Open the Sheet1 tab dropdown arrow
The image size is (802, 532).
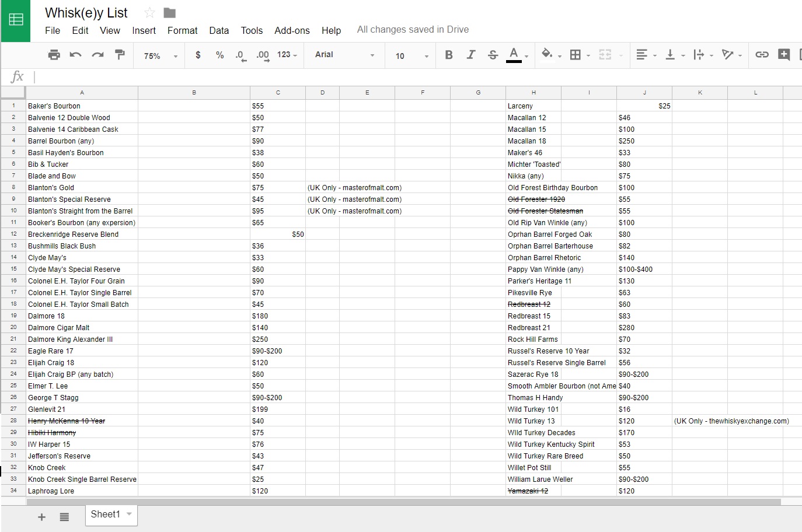coord(129,514)
